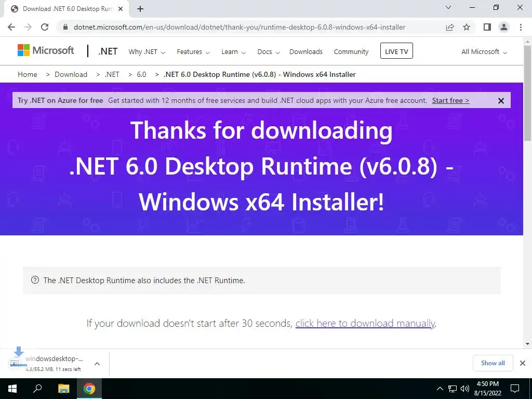
Task: Show hidden system tray icons
Action: pyautogui.click(x=440, y=389)
